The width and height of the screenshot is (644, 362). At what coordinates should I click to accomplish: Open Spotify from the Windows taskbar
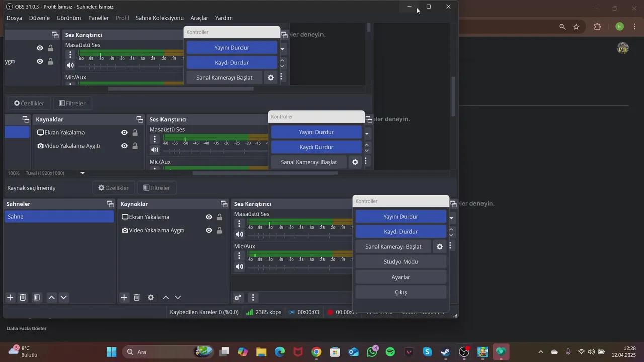point(390,352)
